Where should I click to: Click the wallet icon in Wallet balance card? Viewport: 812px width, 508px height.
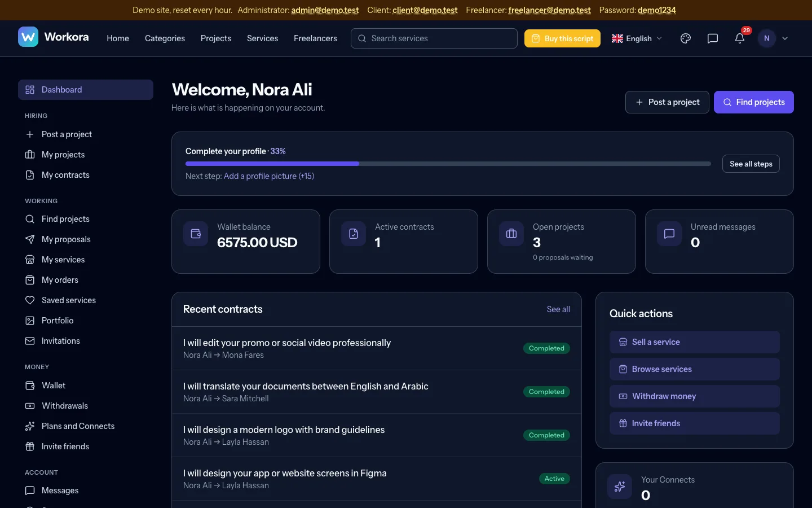pos(196,234)
